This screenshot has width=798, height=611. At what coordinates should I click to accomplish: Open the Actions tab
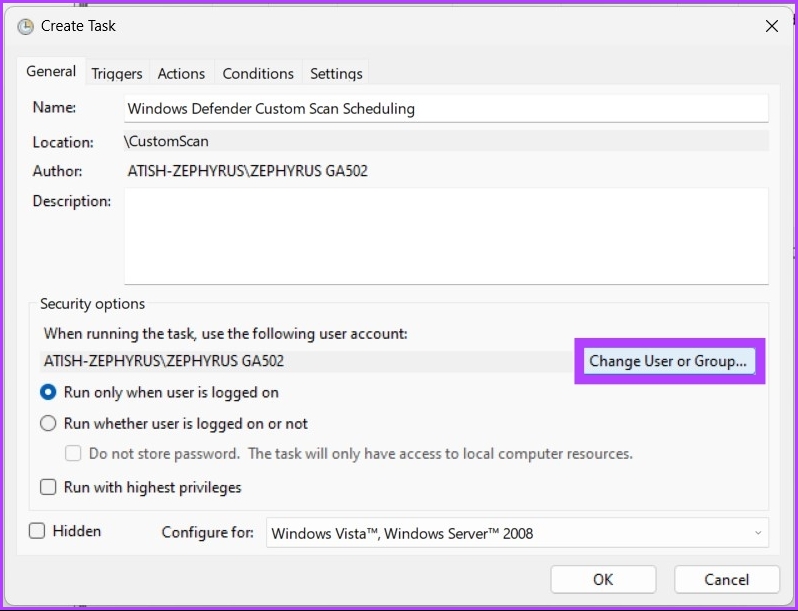pos(181,74)
